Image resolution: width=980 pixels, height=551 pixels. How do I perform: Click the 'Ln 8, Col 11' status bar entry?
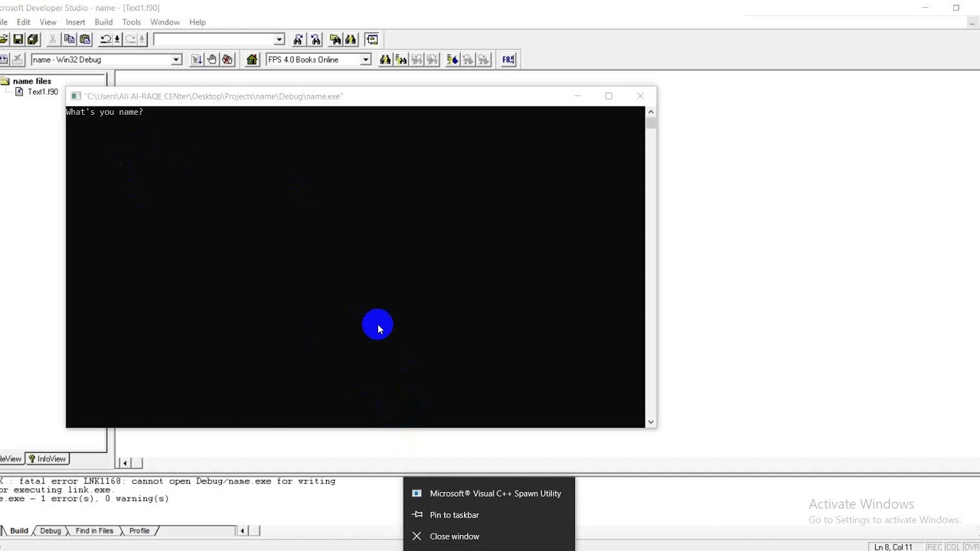coord(893,546)
